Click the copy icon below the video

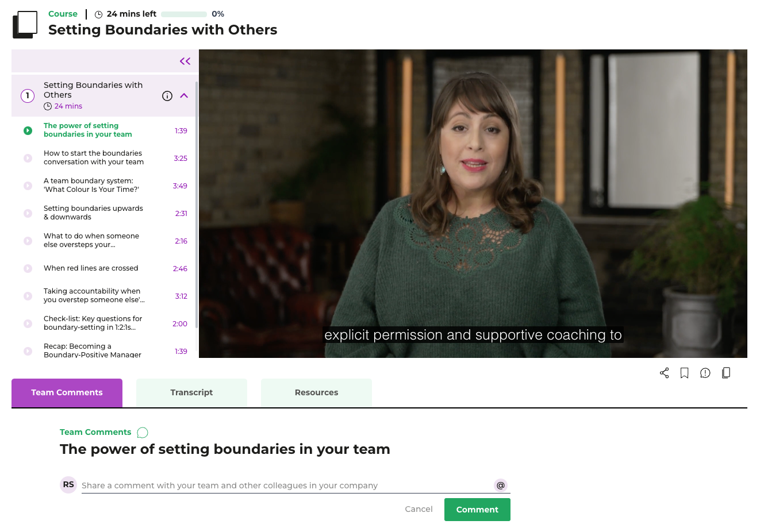(x=726, y=373)
